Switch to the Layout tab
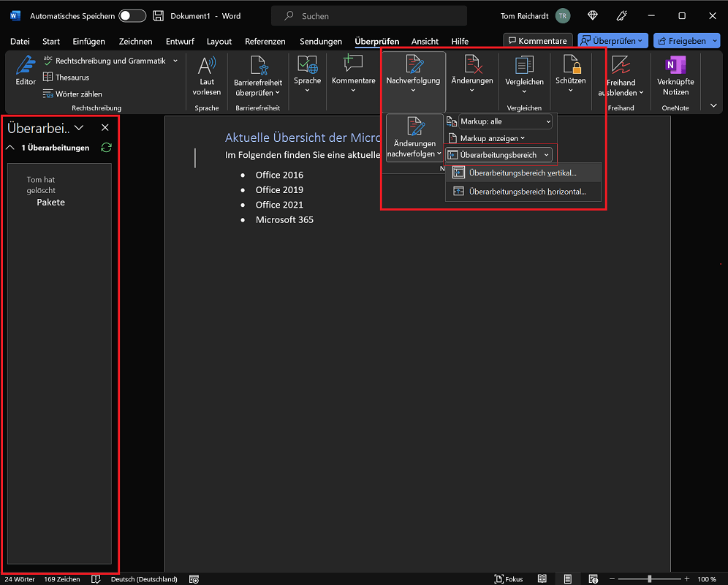Screen dimensions: 728x585 [x=219, y=42]
